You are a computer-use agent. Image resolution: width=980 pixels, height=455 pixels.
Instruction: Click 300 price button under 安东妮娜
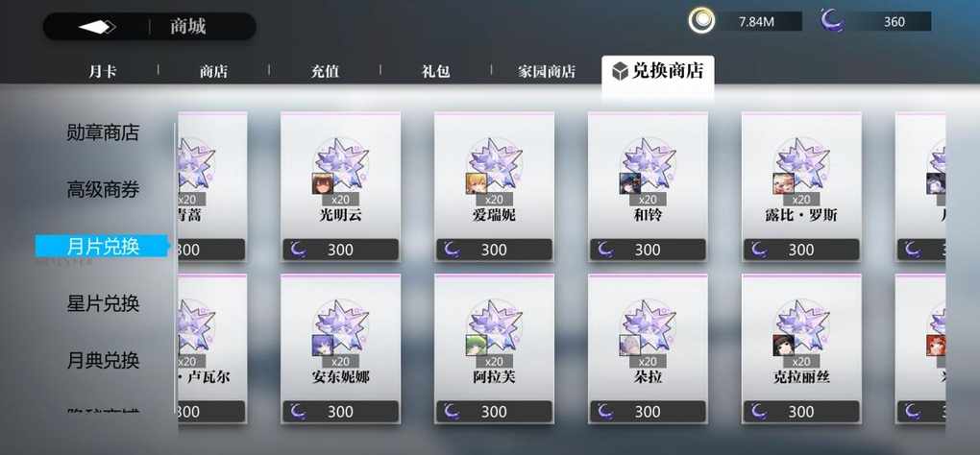(341, 411)
